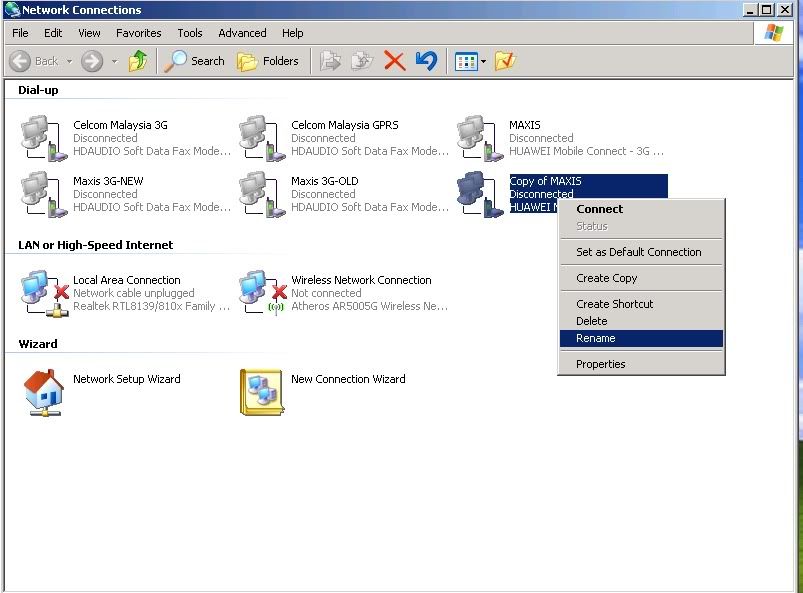Click the Wireless Network Connection label

361,280
